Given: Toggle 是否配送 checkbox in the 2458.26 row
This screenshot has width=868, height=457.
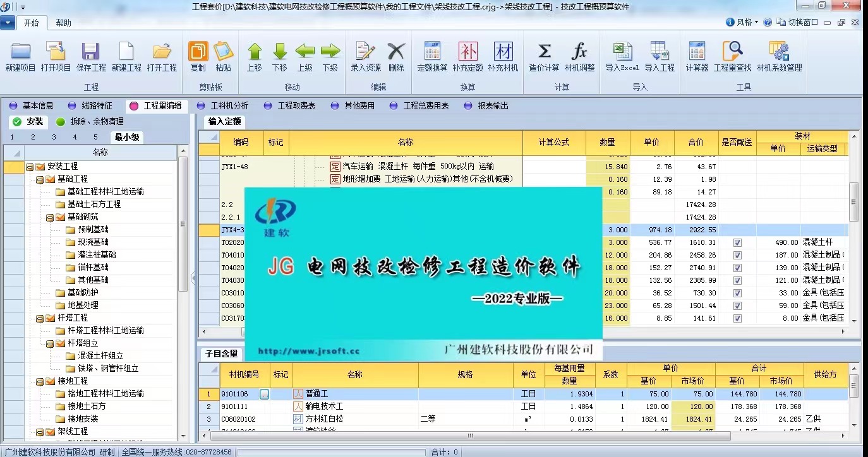Looking at the screenshot, I should pos(737,255).
